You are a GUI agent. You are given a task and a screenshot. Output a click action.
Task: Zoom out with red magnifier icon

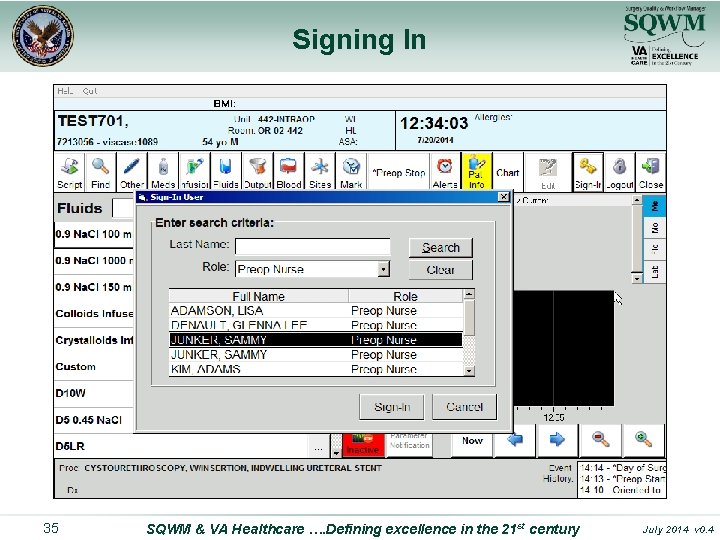tap(600, 440)
